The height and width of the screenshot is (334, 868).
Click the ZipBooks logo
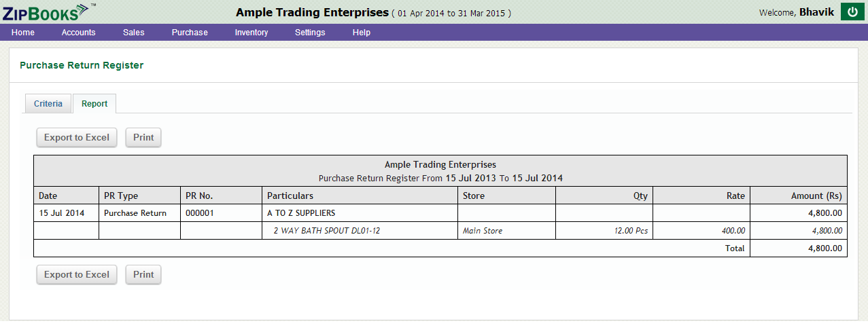coord(49,12)
